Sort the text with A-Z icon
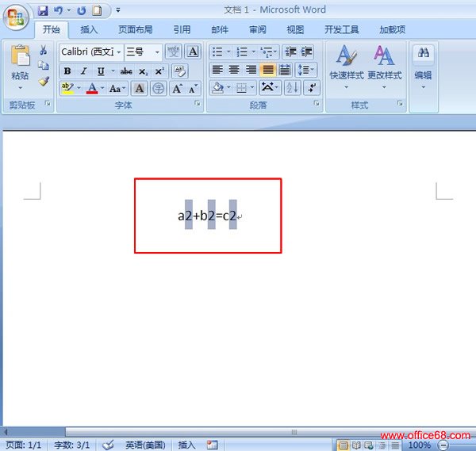 pos(292,88)
